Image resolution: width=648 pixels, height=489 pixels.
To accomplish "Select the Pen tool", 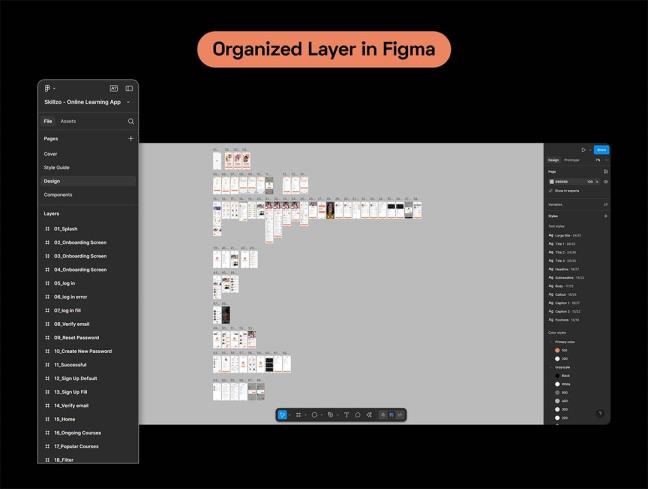I will [x=331, y=414].
